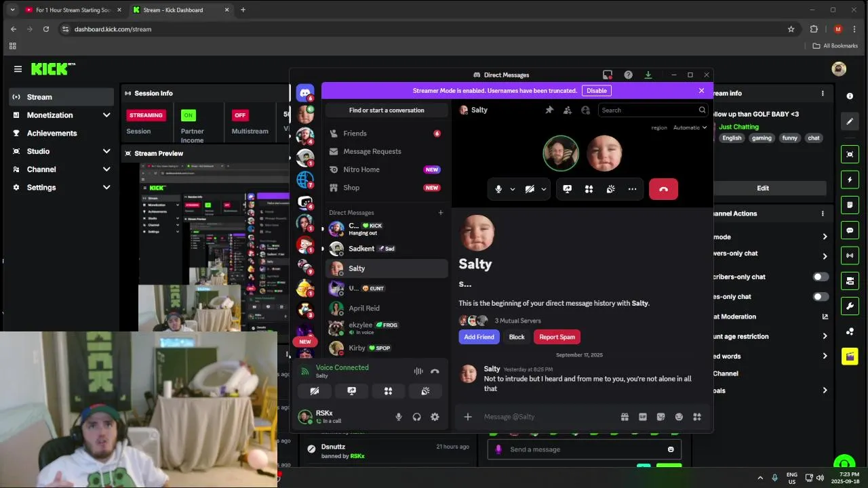
Task: Click Find or start a conversation
Action: 387,110
